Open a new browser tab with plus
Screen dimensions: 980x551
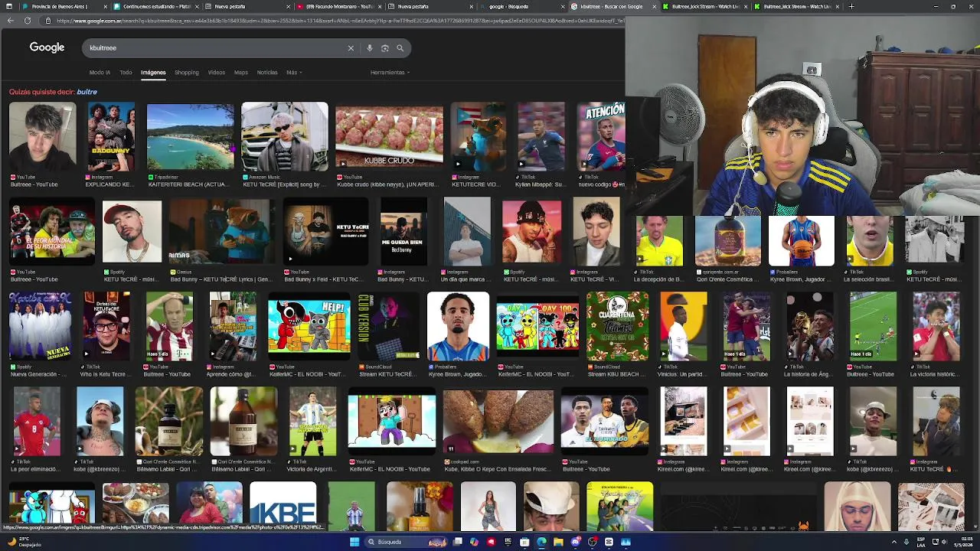pos(852,6)
